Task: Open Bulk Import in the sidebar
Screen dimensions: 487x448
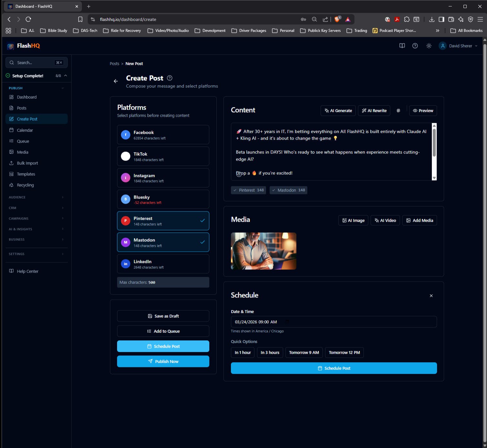Action: pyautogui.click(x=36, y=163)
